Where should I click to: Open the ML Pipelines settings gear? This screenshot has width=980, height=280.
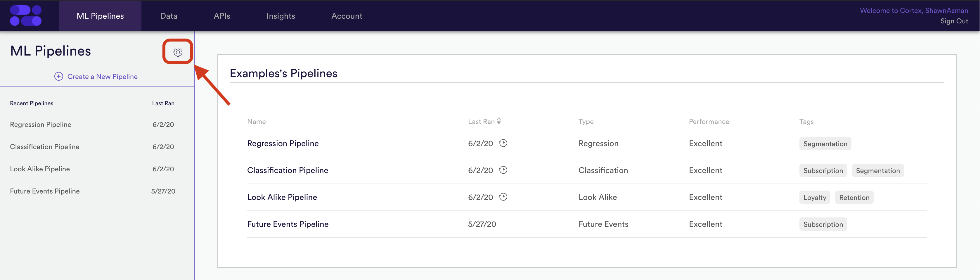tap(178, 52)
